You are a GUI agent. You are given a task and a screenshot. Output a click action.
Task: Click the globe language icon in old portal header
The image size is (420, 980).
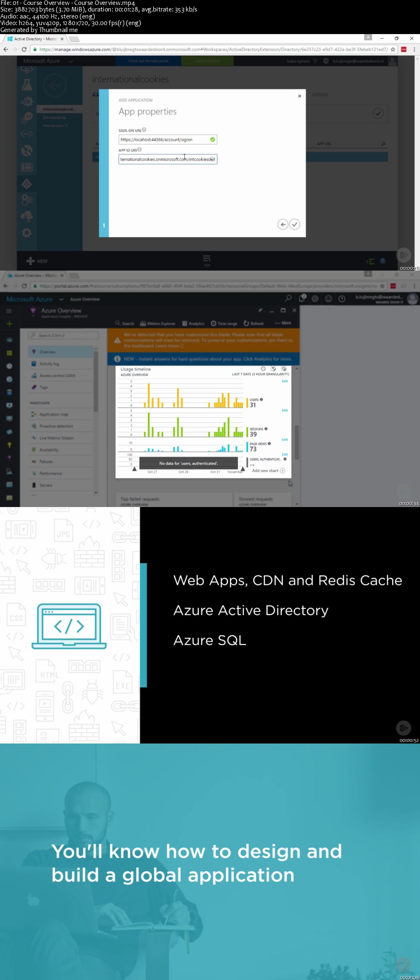[x=326, y=61]
